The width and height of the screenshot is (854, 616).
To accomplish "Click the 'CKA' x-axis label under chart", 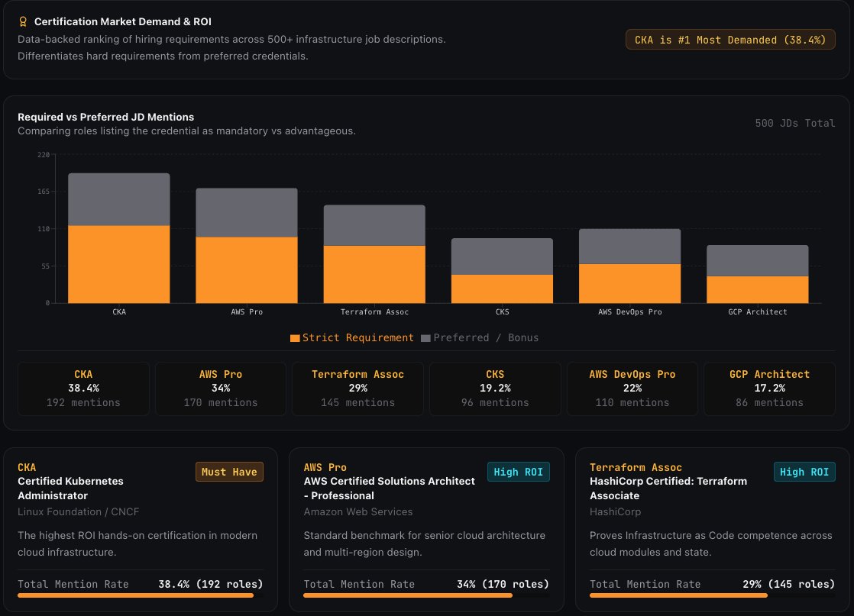I will click(x=118, y=311).
